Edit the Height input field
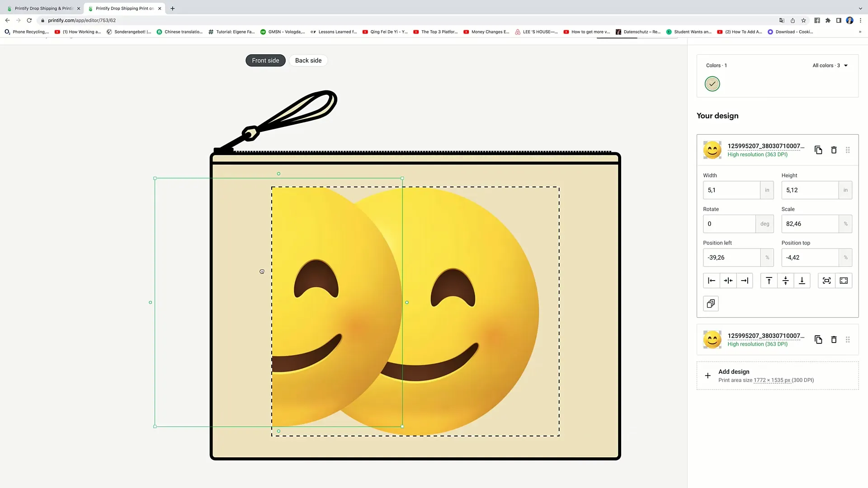The width and height of the screenshot is (868, 488). (x=810, y=190)
